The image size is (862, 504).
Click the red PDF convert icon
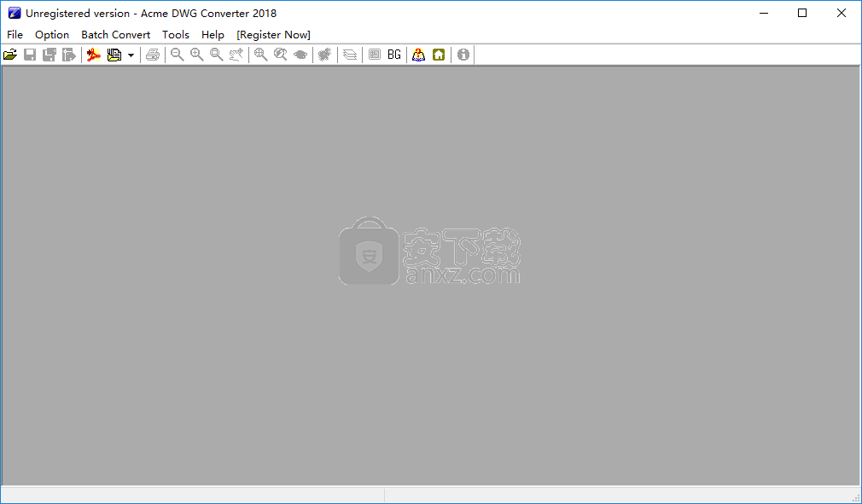94,55
